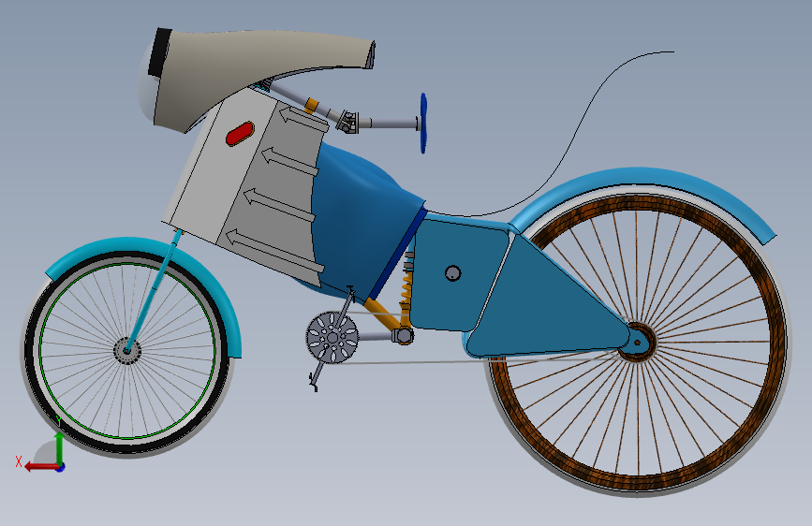812x526 pixels.
Task: Click the blue Z axis dot of triad
Action: [61, 467]
